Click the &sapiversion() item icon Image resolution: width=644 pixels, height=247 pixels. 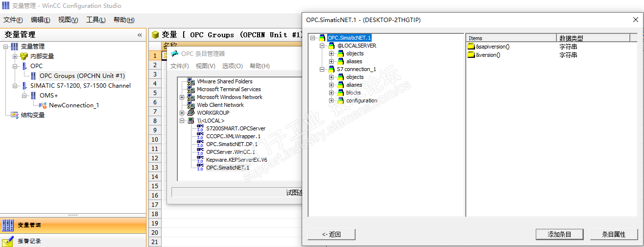tap(472, 47)
